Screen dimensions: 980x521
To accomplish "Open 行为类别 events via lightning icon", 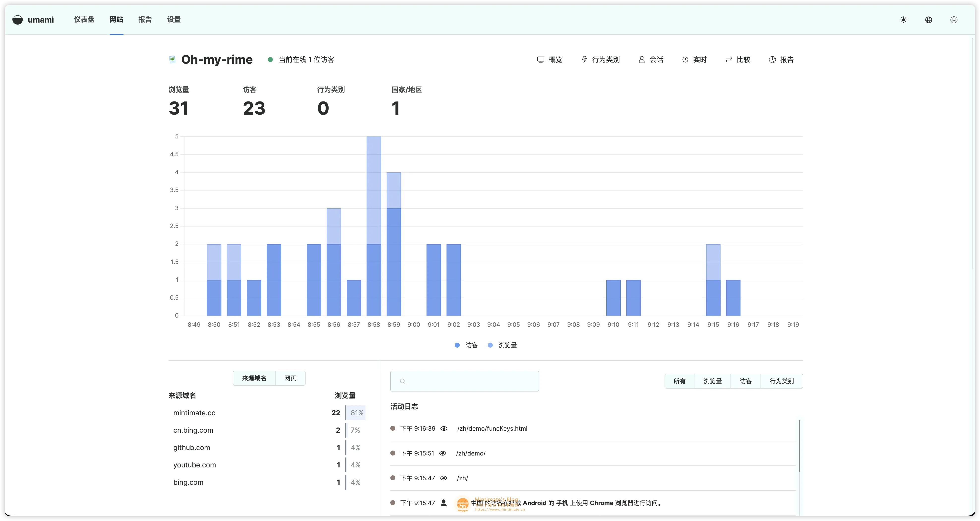I will click(x=584, y=60).
